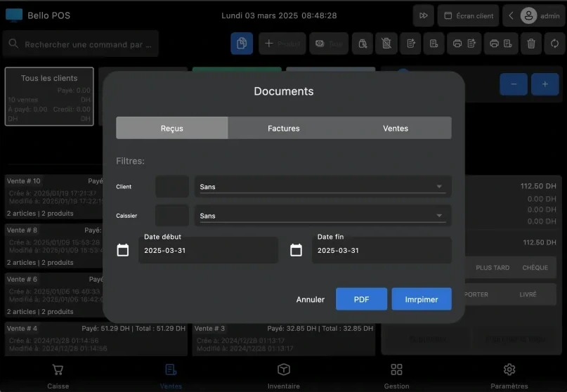The height and width of the screenshot is (392, 567).
Task: Click the crossed-out receipt toolbar icon
Action: pyautogui.click(x=386, y=44)
